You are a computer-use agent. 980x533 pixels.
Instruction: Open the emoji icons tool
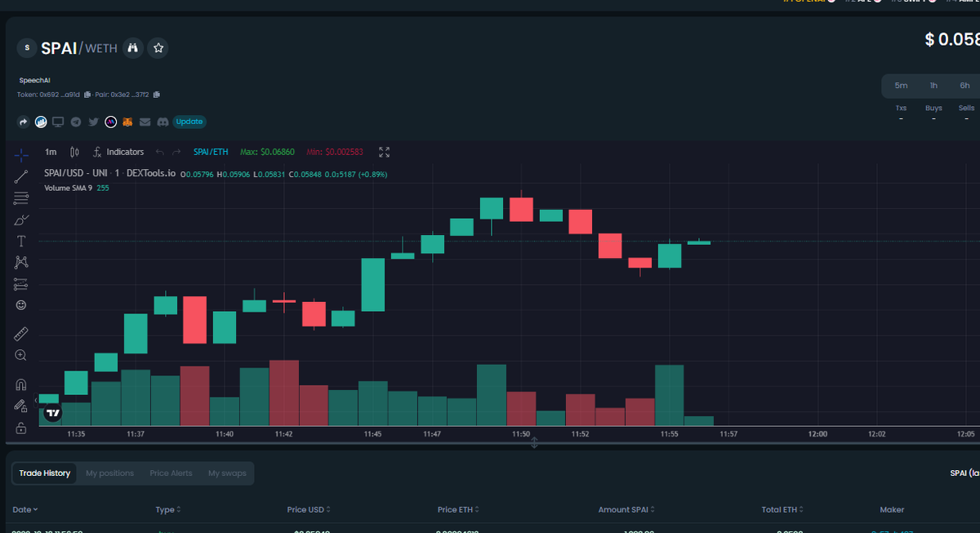point(21,305)
